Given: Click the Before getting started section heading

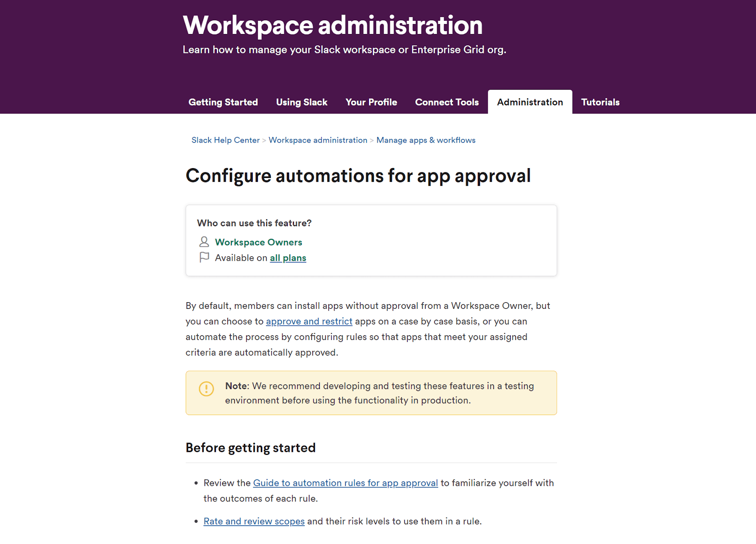Looking at the screenshot, I should pyautogui.click(x=250, y=448).
